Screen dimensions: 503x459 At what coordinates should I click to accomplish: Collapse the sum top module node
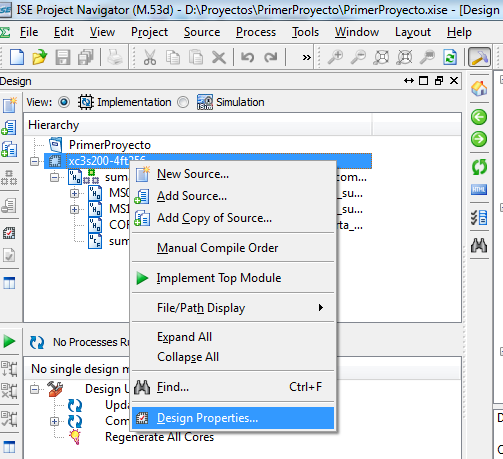point(55,178)
